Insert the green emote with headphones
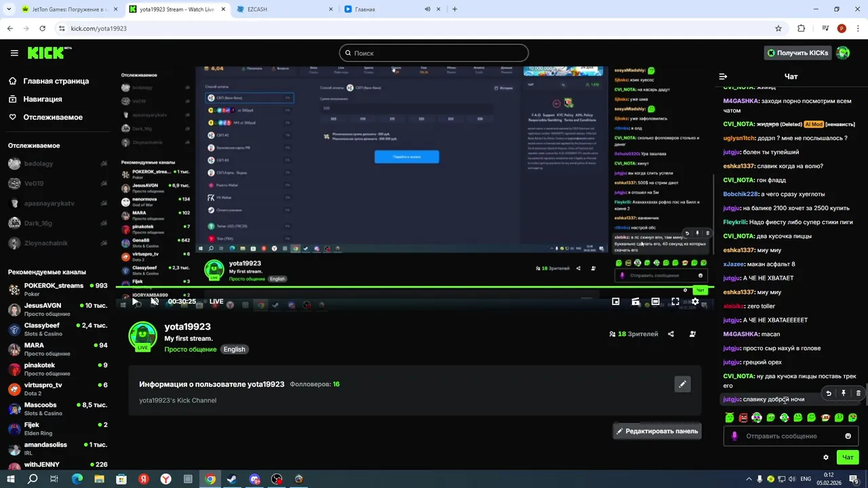This screenshot has height=488, width=868. tap(757, 418)
